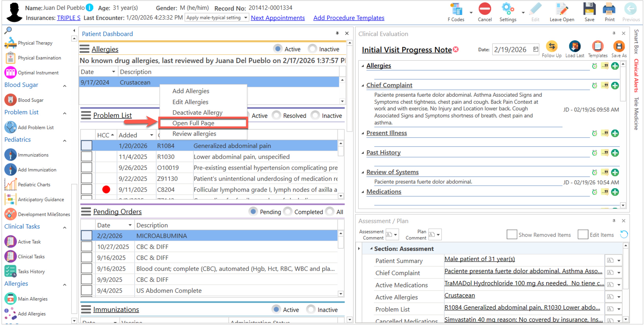Select Completed radio in Pending Orders
Viewport: 644px width, 326px height.
tap(288, 212)
